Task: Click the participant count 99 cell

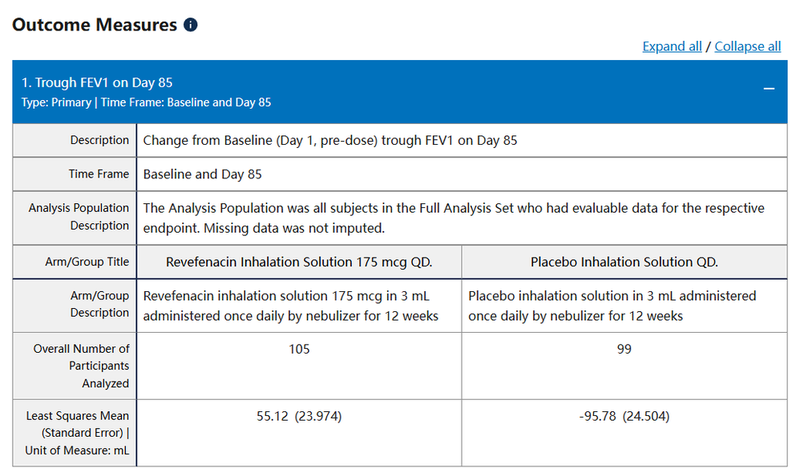Action: [x=625, y=349]
